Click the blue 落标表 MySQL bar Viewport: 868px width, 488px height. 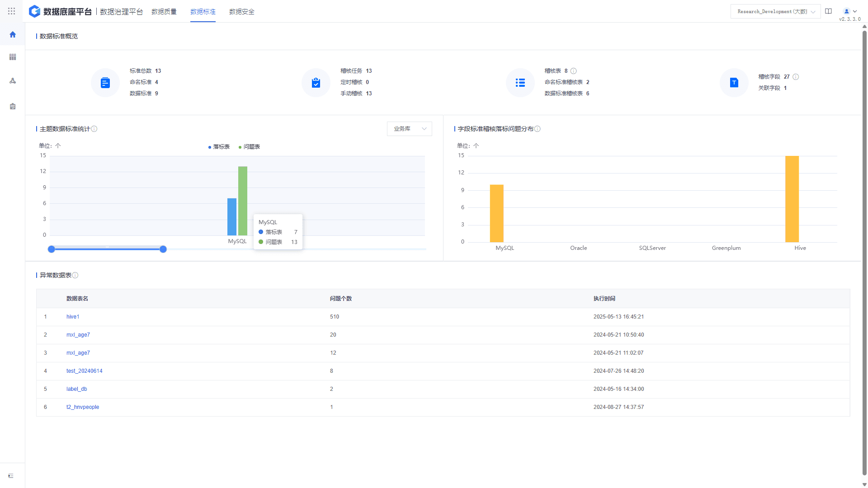click(x=232, y=217)
